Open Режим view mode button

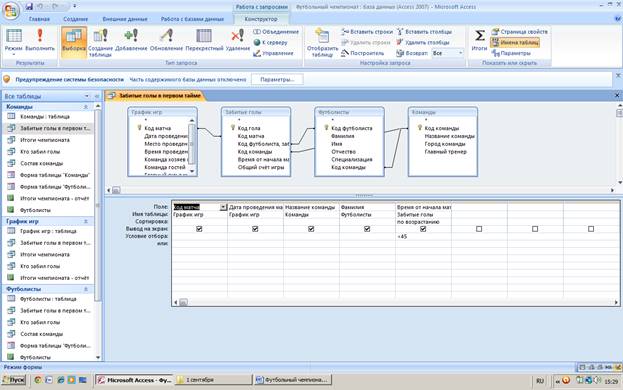click(x=14, y=41)
